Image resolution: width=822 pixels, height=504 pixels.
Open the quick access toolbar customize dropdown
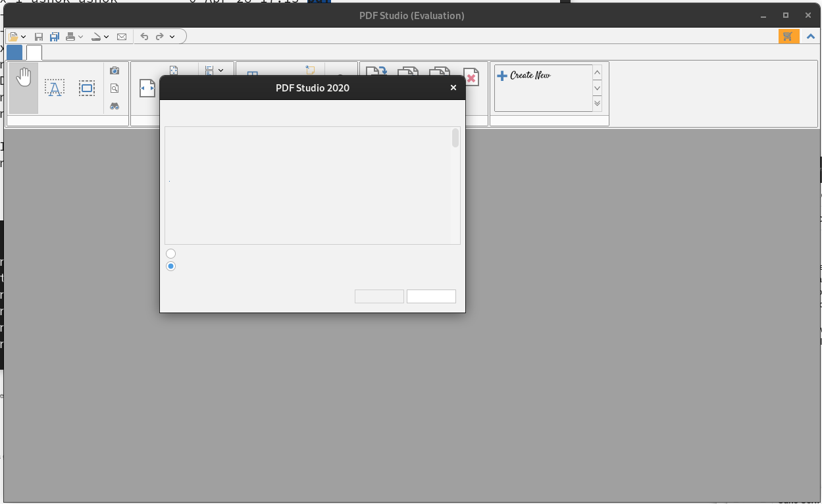(x=172, y=37)
